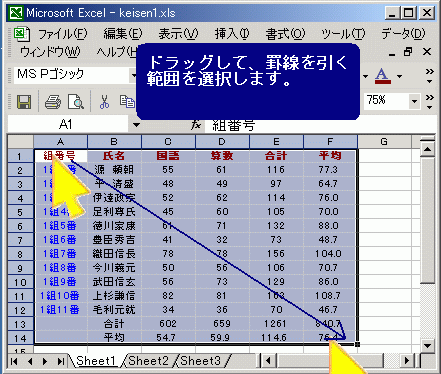
Task: Open the zoom 75% dropdown
Action: 414,101
